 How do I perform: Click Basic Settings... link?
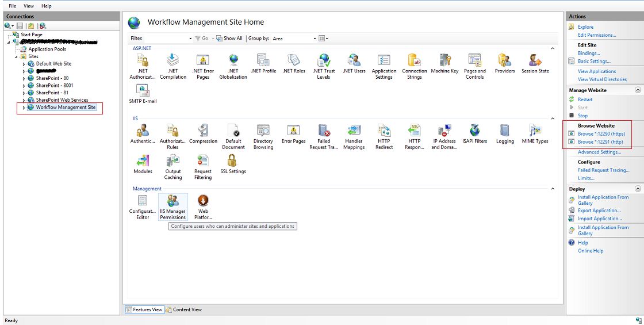pos(595,61)
